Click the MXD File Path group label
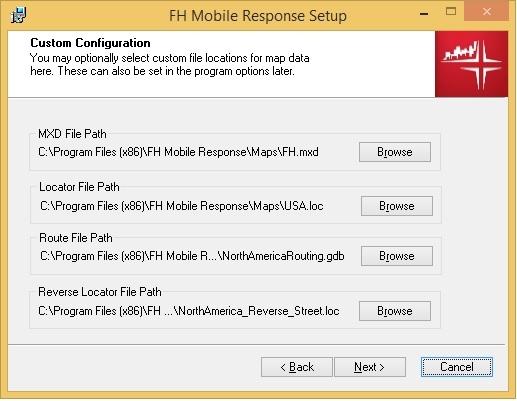Image resolution: width=517 pixels, height=401 pixels. (72, 134)
